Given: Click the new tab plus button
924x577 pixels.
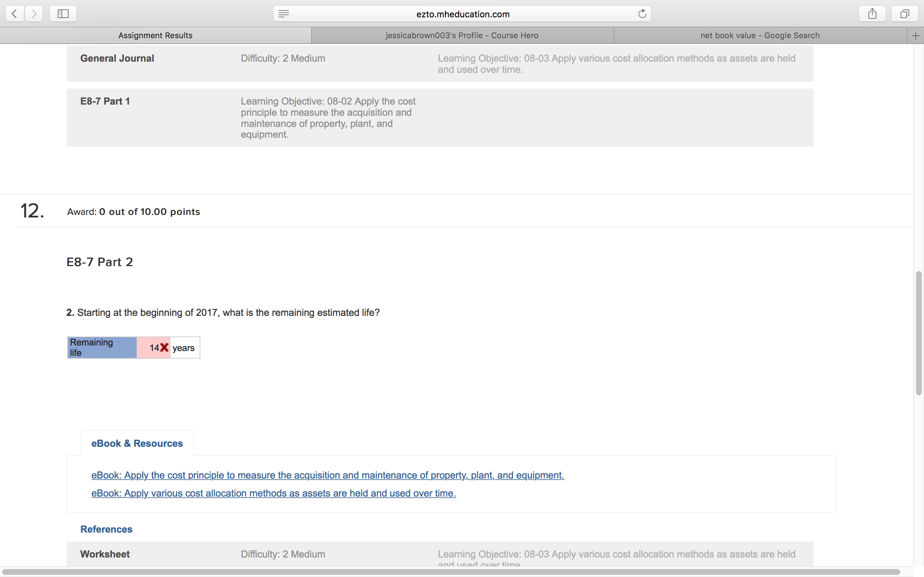Looking at the screenshot, I should coord(916,36).
